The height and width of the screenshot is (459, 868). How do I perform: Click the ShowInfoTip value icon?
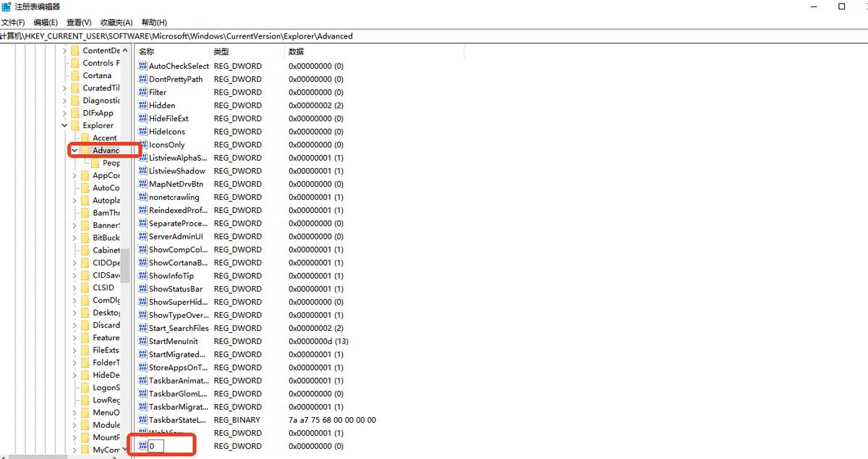[x=142, y=276]
